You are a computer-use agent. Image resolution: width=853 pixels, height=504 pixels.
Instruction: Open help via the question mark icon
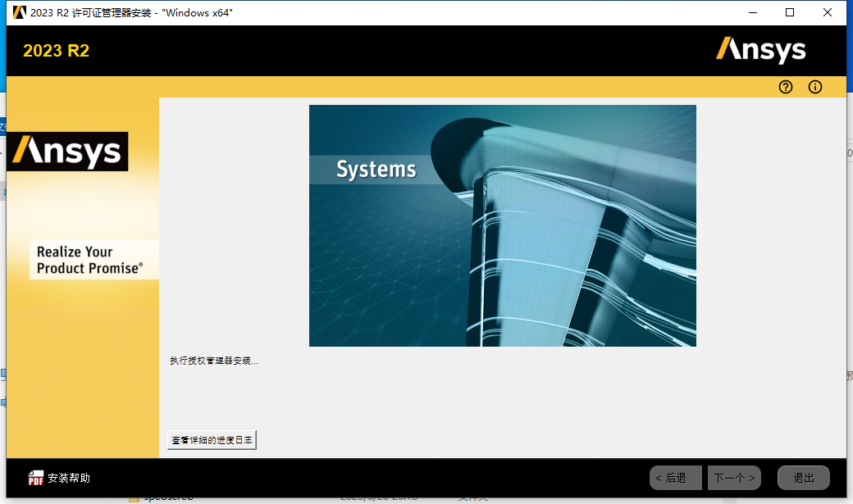point(785,87)
